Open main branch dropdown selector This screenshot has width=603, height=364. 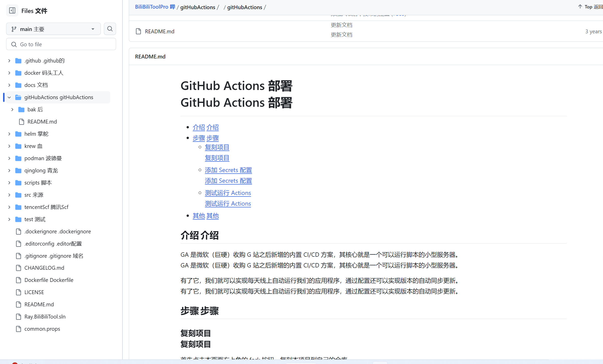[53, 29]
